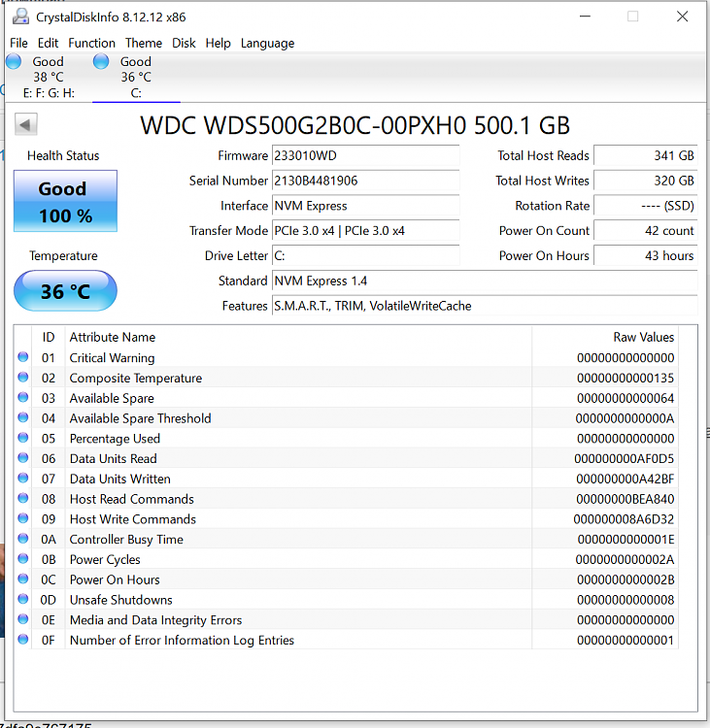Click the Critical Warning status orb
This screenshot has height=728, width=710.
[x=23, y=358]
